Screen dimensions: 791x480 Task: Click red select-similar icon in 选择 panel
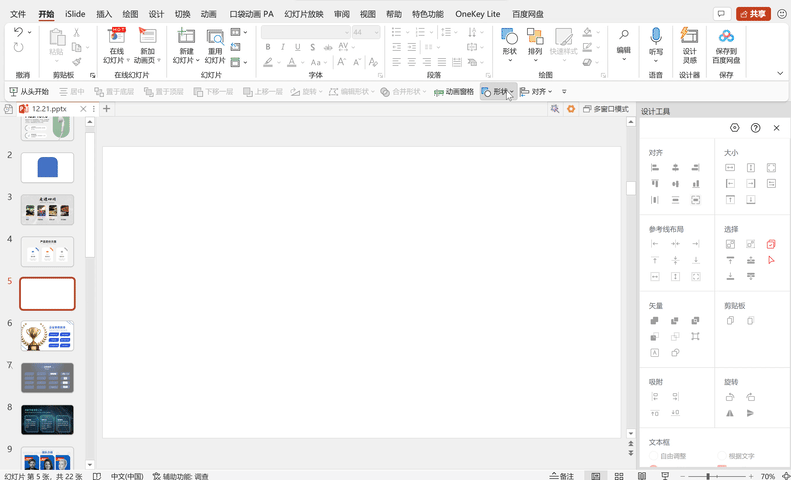click(x=771, y=244)
